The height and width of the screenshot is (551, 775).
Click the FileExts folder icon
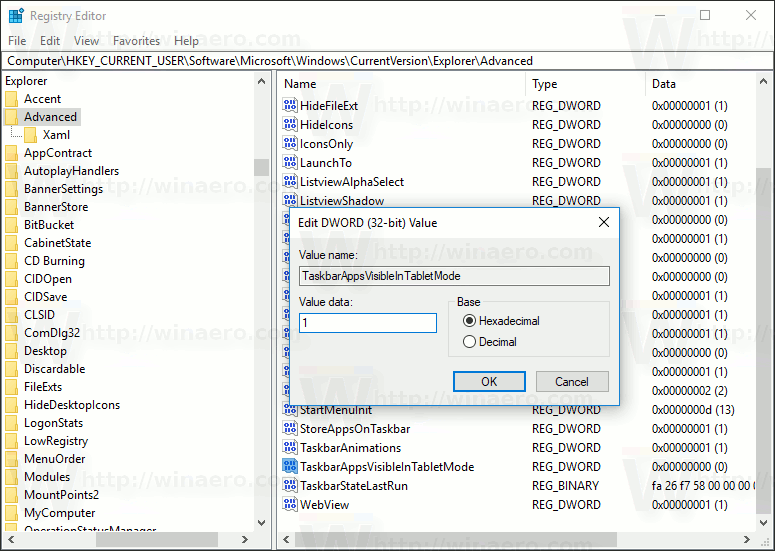click(12, 386)
